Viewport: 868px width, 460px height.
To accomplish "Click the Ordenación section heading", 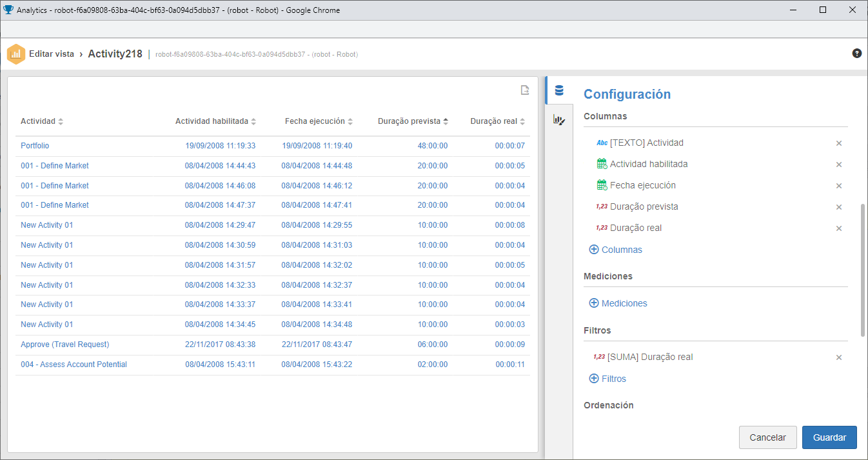I will [x=609, y=405].
